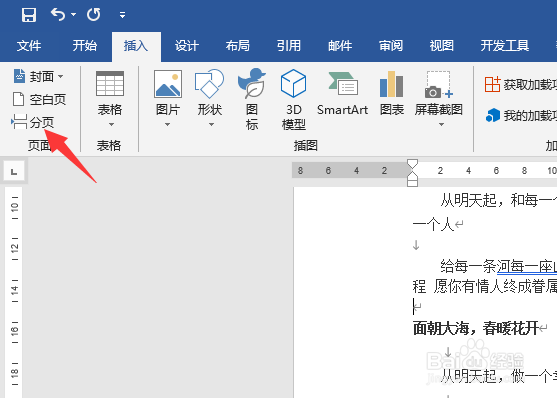Insert an icon with 图标
The height and width of the screenshot is (398, 557).
(252, 100)
